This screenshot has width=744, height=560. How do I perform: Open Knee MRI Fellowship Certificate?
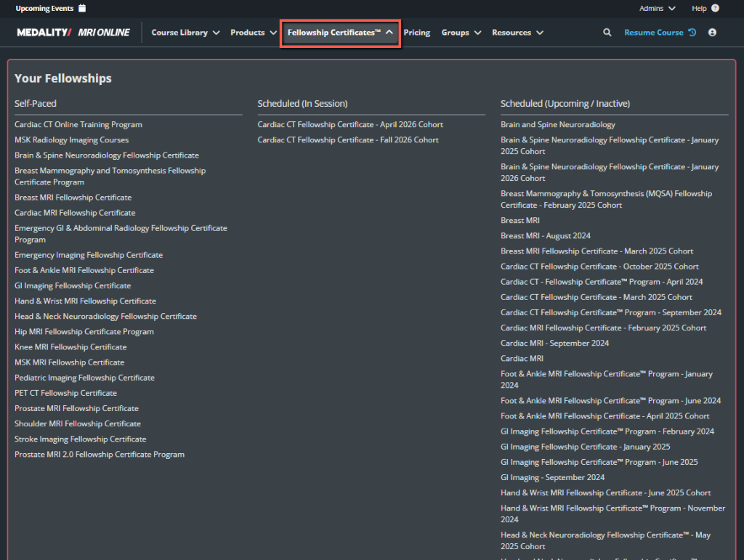70,346
